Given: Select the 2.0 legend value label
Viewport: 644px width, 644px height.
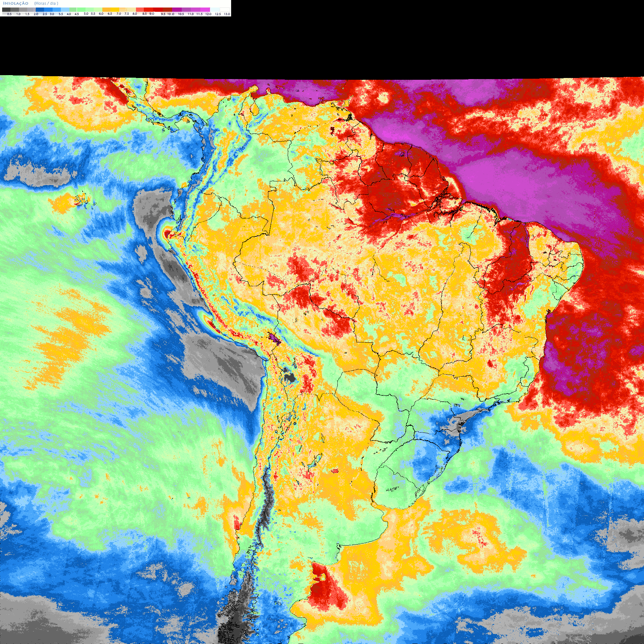Looking at the screenshot, I should (36, 14).
